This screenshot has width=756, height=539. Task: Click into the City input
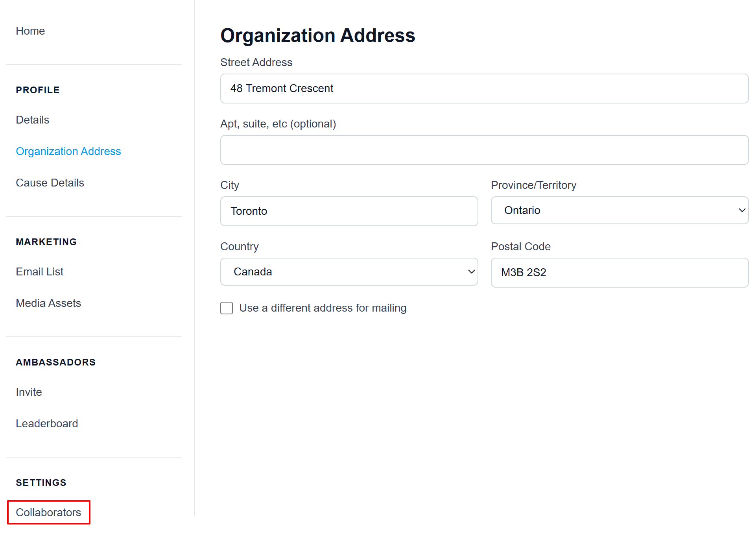[348, 211]
